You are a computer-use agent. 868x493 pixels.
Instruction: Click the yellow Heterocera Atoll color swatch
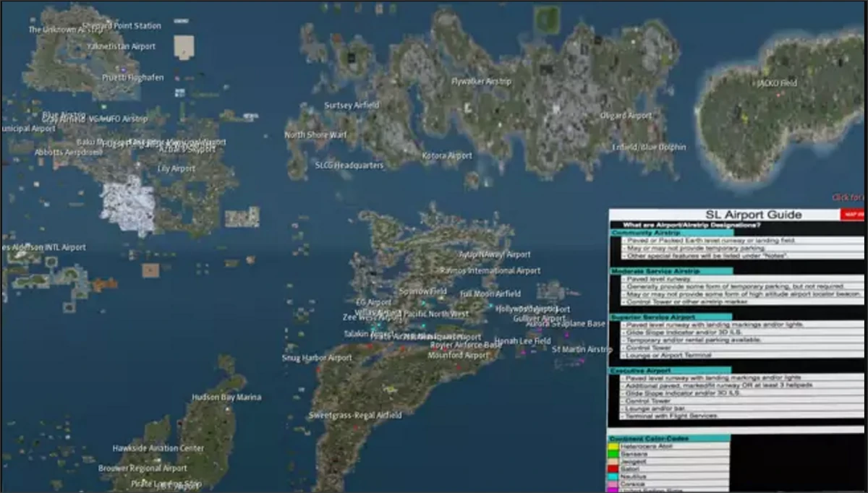coord(612,446)
